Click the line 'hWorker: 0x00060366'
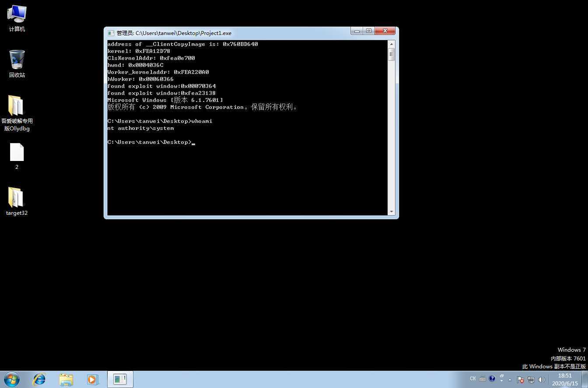 coord(140,79)
